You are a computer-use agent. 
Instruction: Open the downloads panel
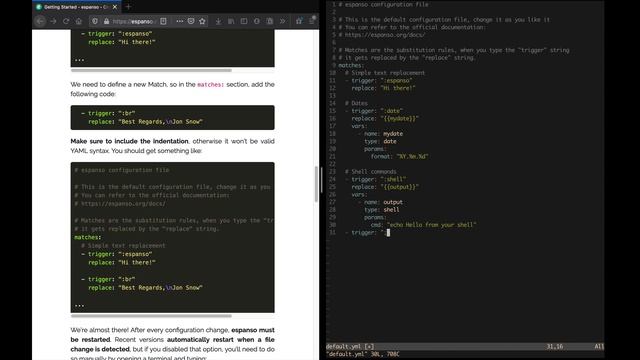tap(218, 21)
